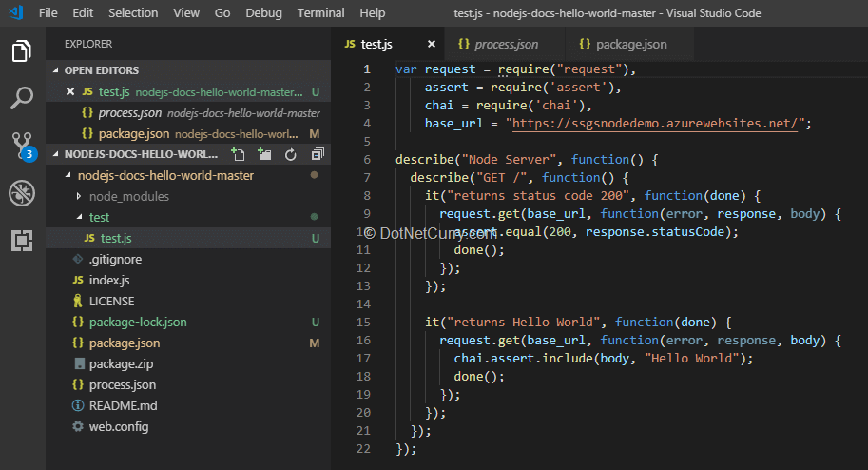This screenshot has width=868, height=470.
Task: Open the File menu
Action: click(x=48, y=12)
